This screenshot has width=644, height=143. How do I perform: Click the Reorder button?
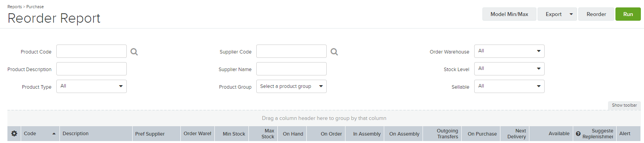596,14
